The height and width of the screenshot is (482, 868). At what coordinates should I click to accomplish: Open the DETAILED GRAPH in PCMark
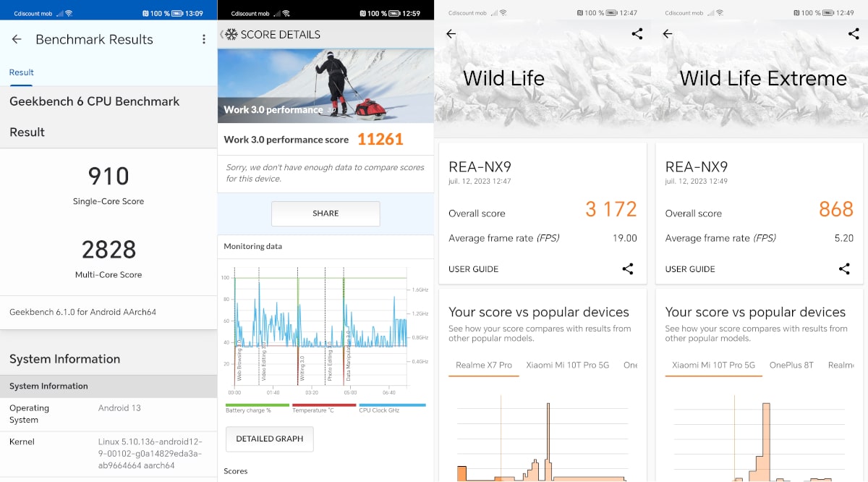[269, 439]
